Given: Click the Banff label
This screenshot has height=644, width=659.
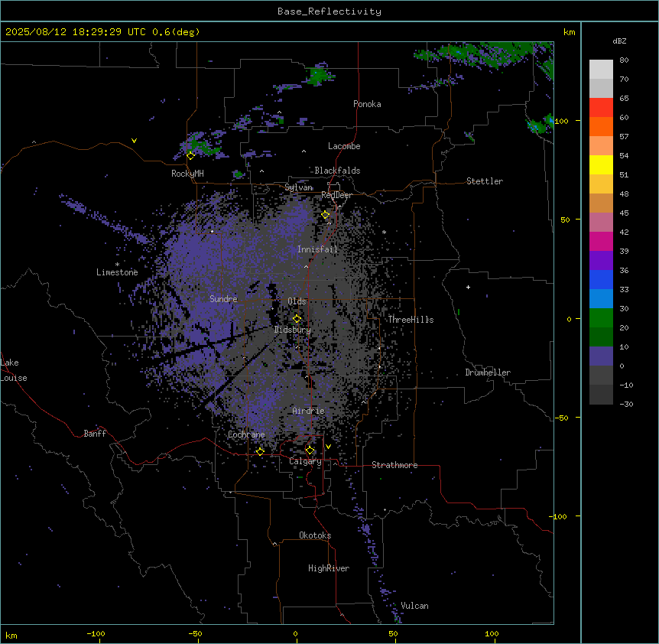Looking at the screenshot, I should click(95, 434).
